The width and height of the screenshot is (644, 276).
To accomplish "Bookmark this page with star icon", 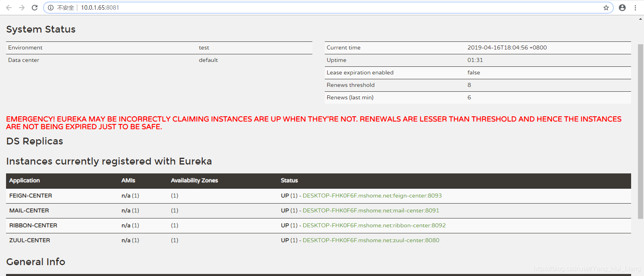I will click(606, 8).
